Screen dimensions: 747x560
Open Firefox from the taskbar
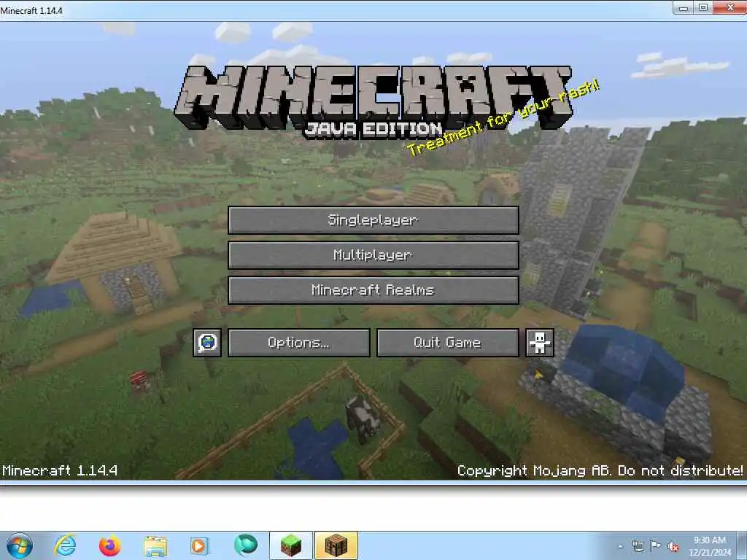click(109, 545)
